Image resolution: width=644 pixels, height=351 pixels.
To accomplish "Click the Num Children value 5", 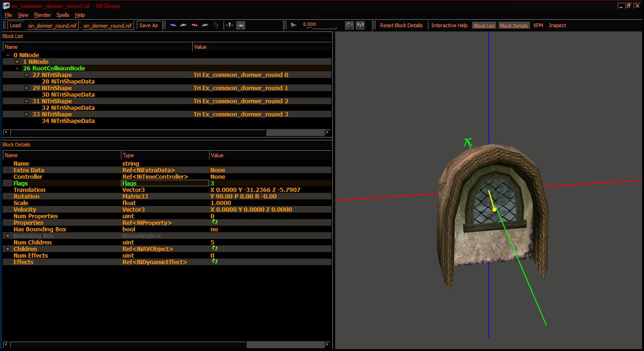I will (x=212, y=243).
